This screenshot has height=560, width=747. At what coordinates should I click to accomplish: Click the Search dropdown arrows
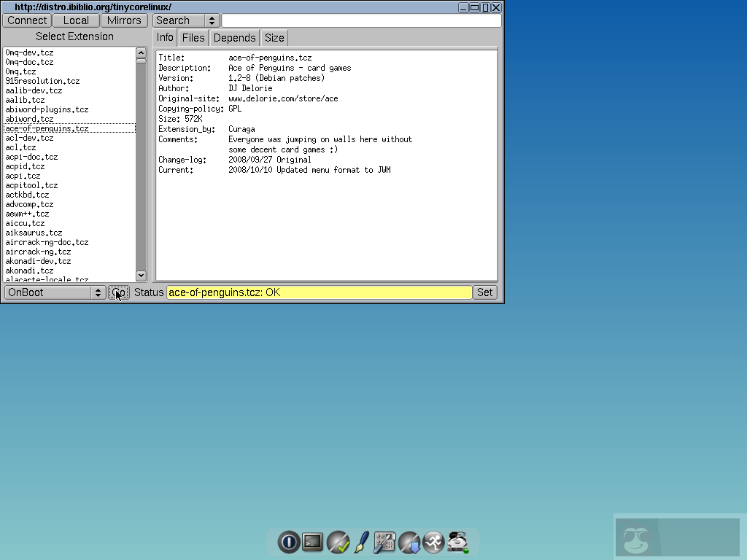(x=210, y=20)
